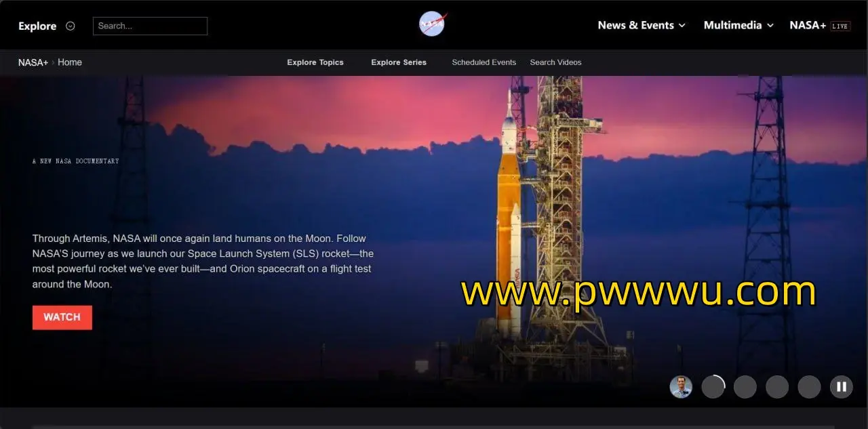The image size is (868, 429).
Task: Go to the Home breadcrumb
Action: tap(70, 62)
